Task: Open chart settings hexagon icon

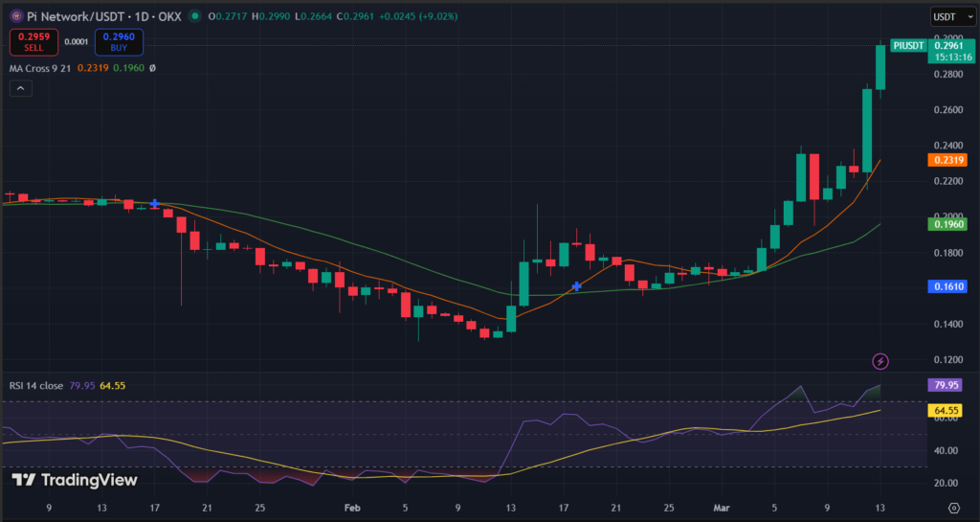Action: click(x=953, y=508)
